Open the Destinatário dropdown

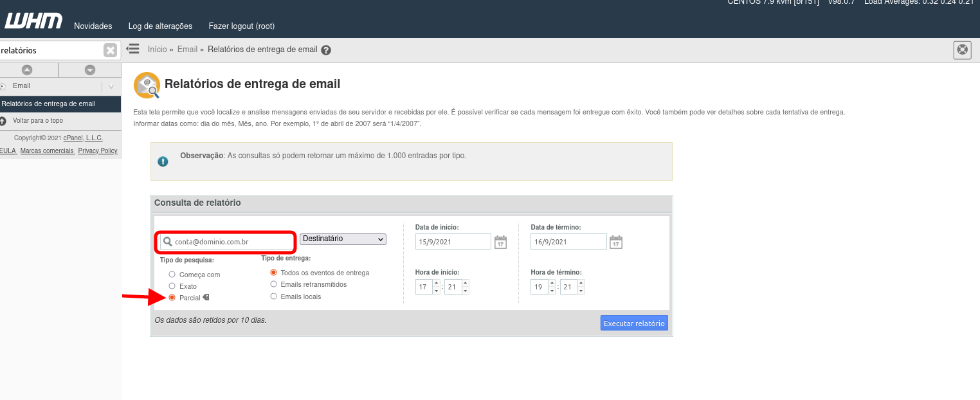pyautogui.click(x=343, y=239)
